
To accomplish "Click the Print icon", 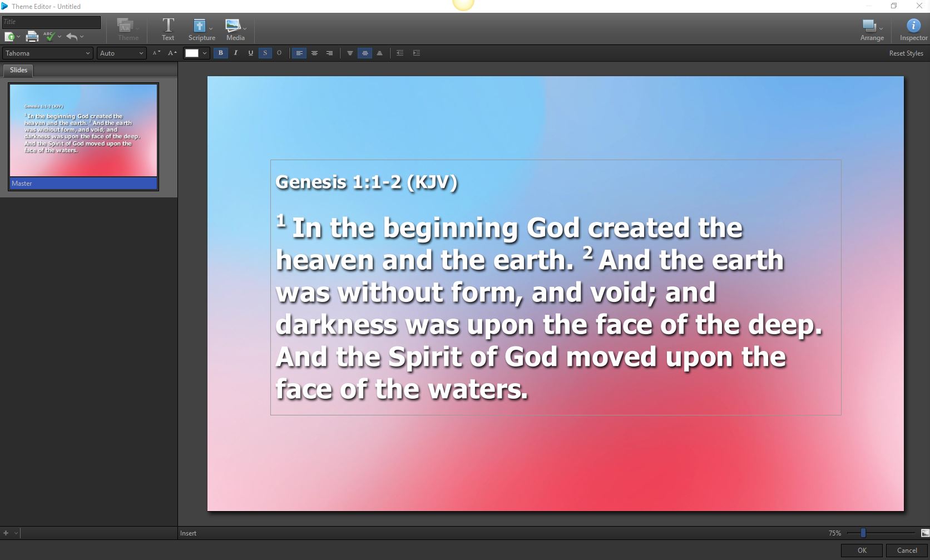I will click(32, 36).
